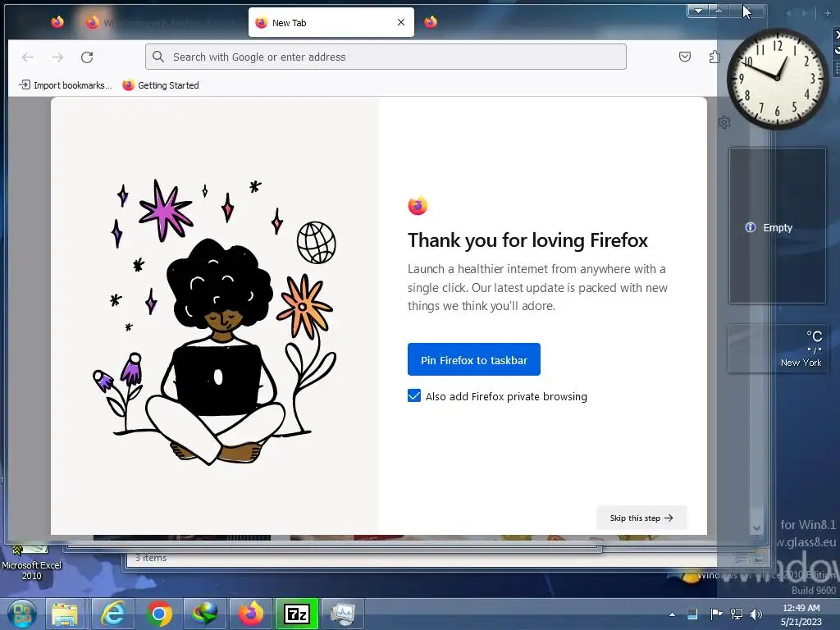
Task: Launch Google Chrome from the taskbar
Action: point(159,614)
